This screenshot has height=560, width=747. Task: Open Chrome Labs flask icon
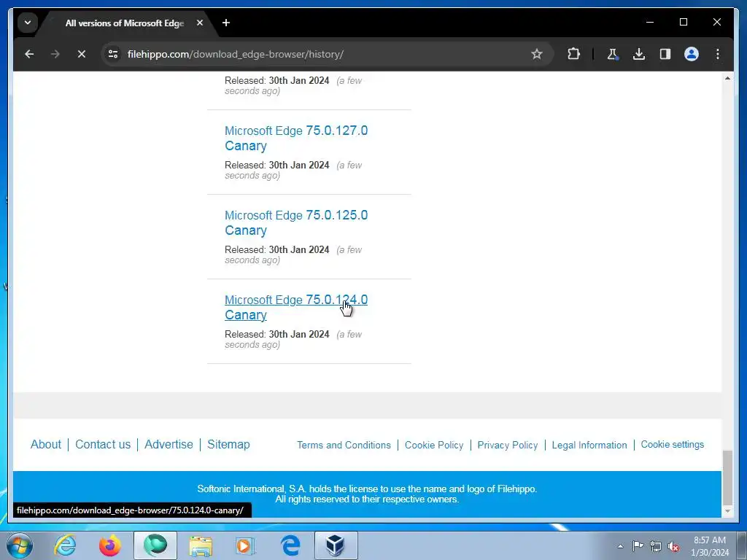coord(613,54)
